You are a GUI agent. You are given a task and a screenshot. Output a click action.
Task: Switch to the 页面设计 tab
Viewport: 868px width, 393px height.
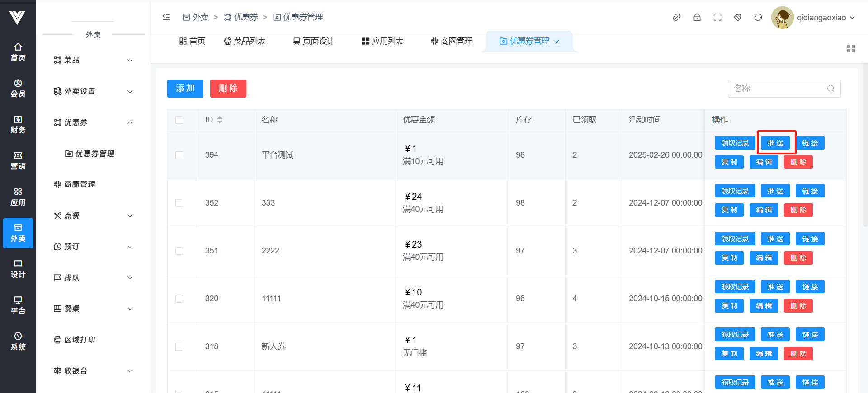point(314,41)
